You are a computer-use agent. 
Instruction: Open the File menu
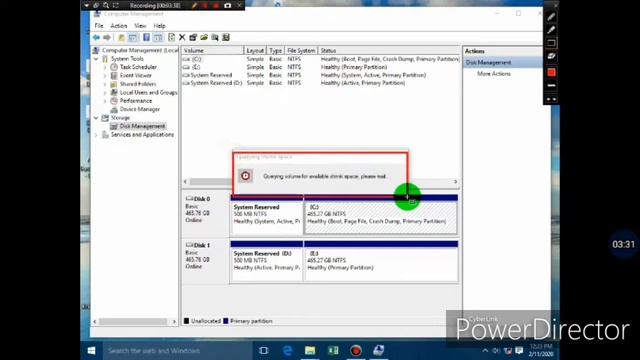99,26
